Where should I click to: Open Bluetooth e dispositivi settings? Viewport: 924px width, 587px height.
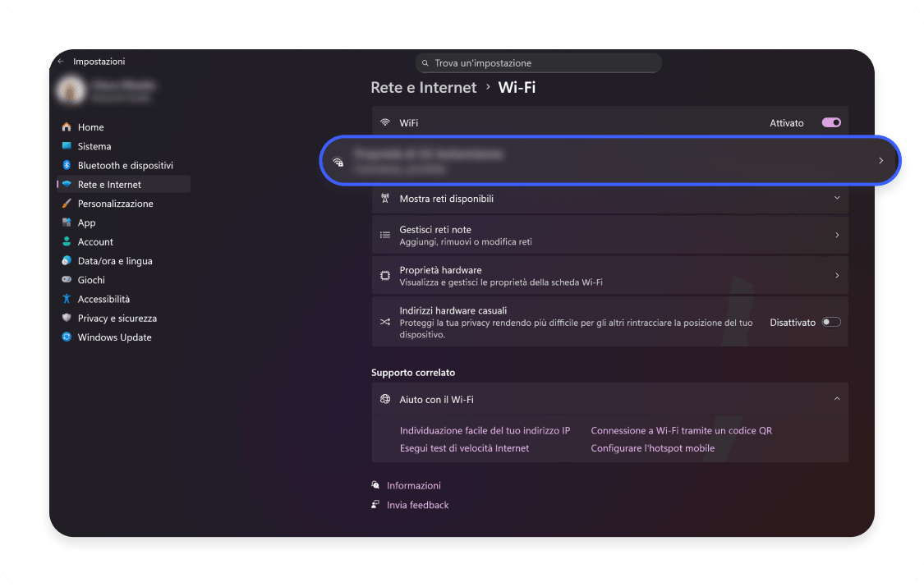tap(125, 165)
